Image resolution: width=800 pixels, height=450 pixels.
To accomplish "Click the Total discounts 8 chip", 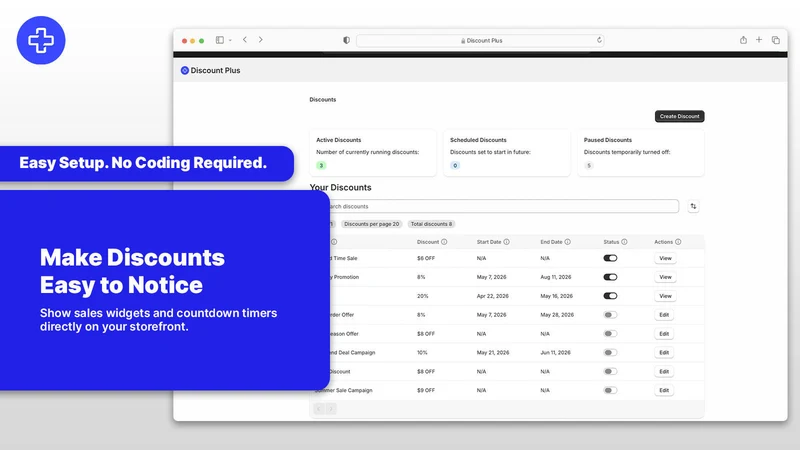I will (x=431, y=224).
